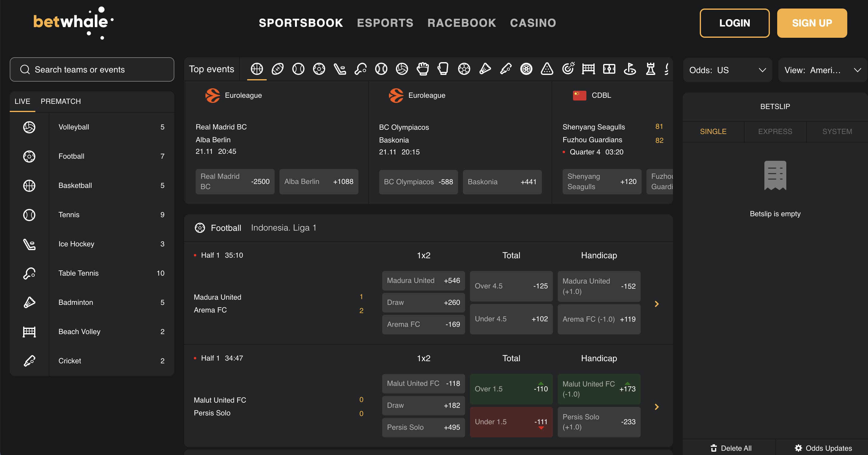Open Football in the live sports list
The width and height of the screenshot is (868, 455).
click(92, 156)
